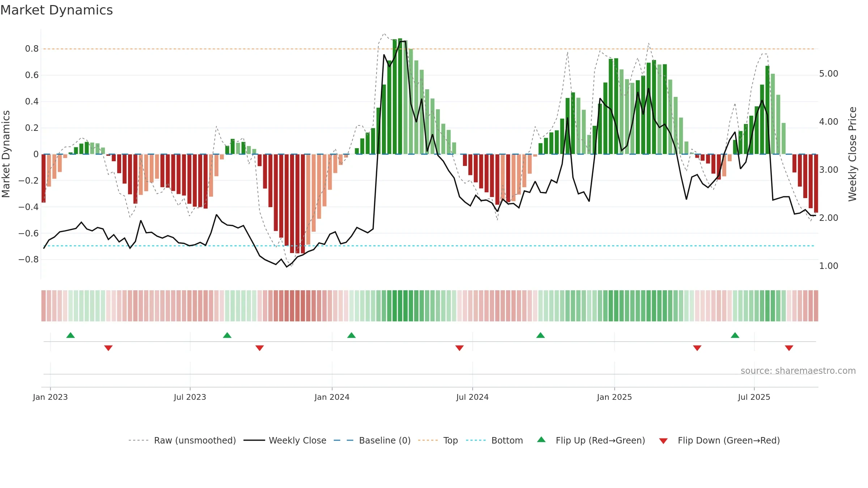Toggle the Top legend entry
The image size is (868, 488).
tap(438, 440)
